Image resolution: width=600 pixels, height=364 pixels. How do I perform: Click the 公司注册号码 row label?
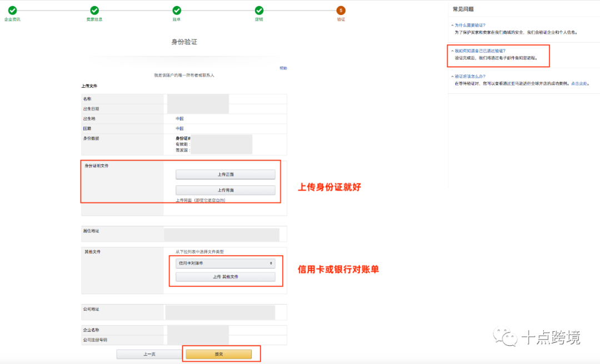pos(95,340)
